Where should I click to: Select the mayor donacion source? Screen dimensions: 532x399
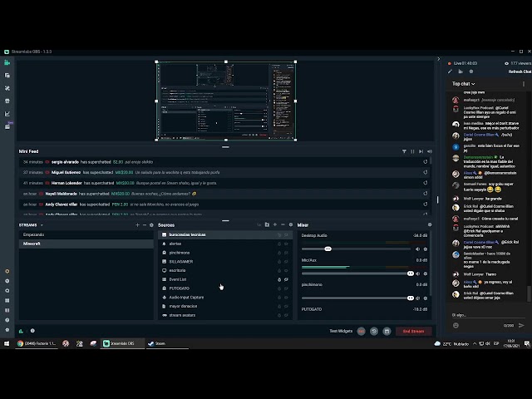tap(225, 306)
